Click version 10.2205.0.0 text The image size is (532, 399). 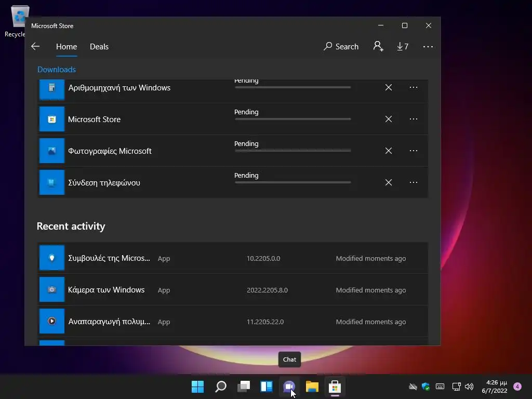(263, 259)
